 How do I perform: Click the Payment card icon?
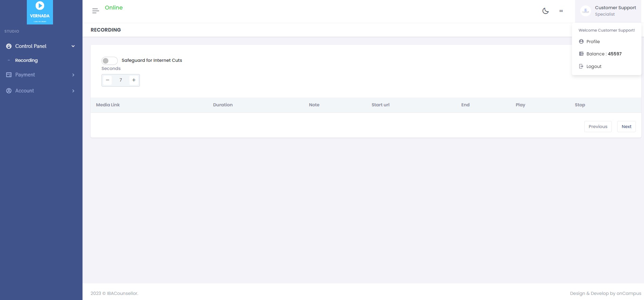9,75
